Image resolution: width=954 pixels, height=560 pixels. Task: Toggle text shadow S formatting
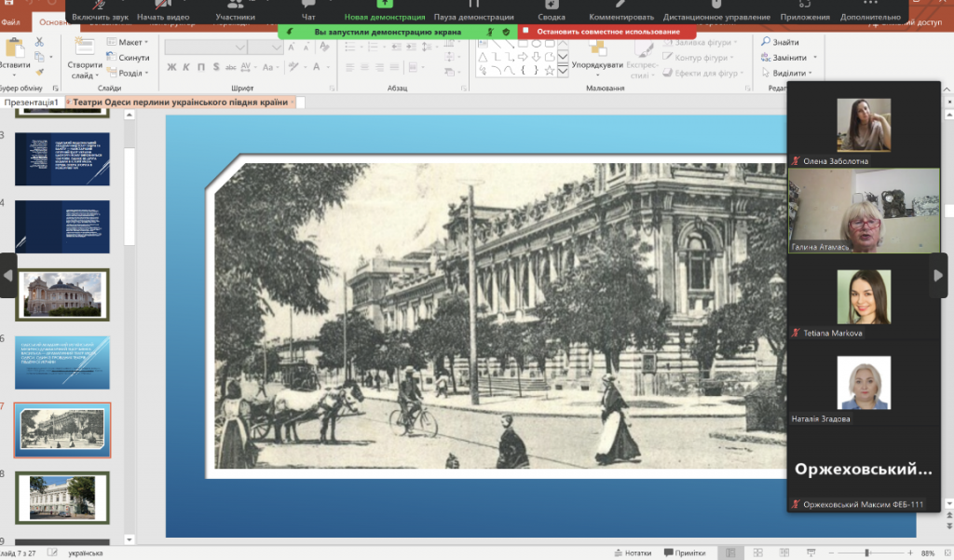click(216, 67)
